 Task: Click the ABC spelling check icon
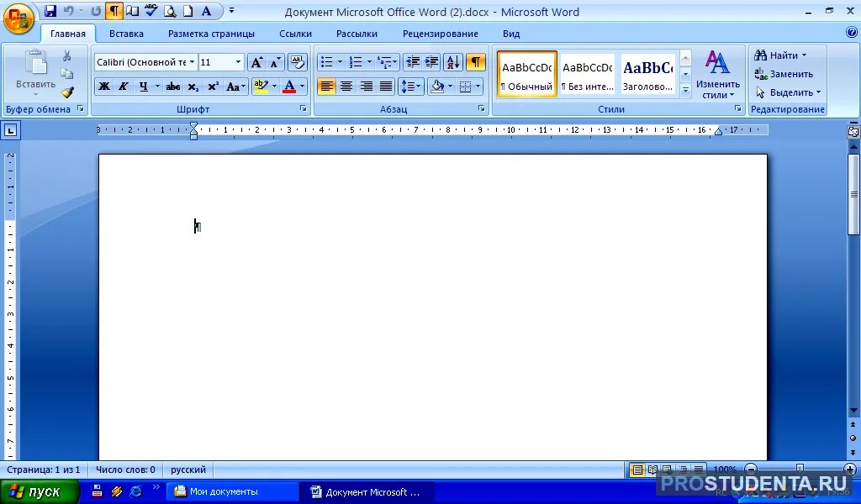click(x=151, y=11)
